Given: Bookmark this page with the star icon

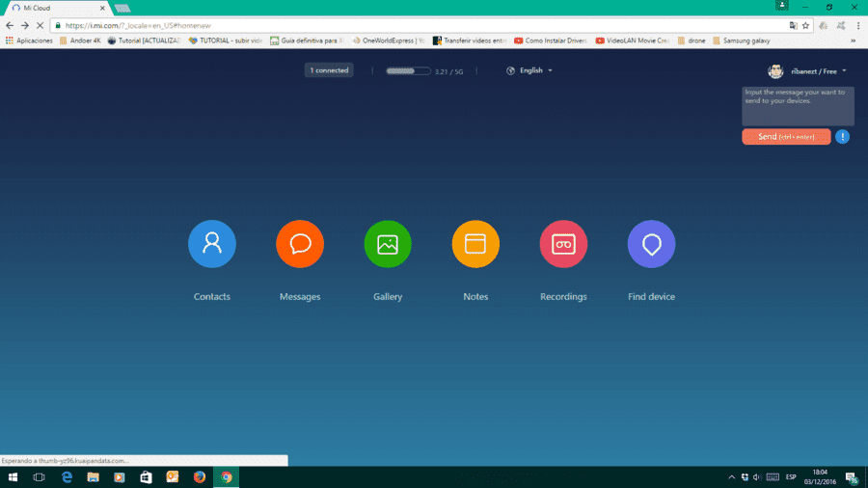Looking at the screenshot, I should (x=805, y=25).
